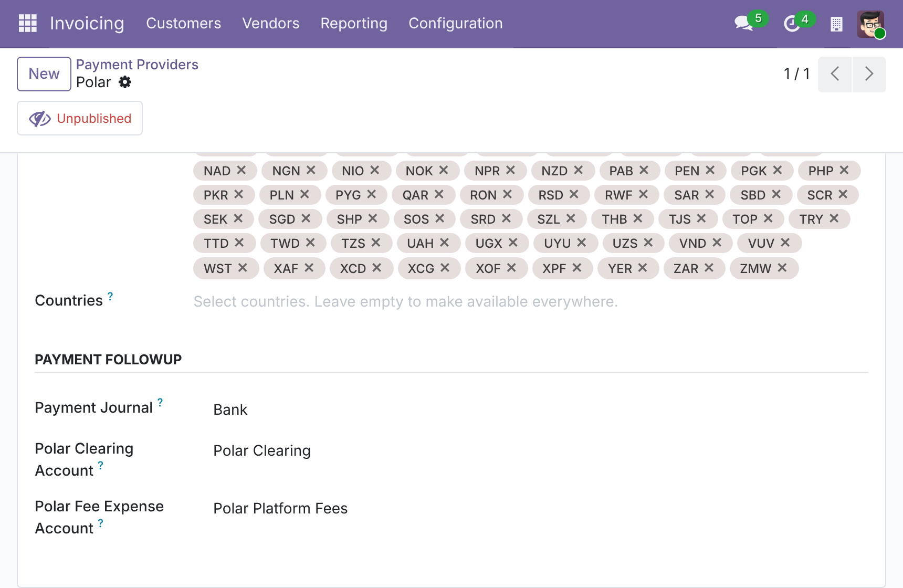The width and height of the screenshot is (903, 588).
Task: Click the company building icon
Action: [x=836, y=24]
